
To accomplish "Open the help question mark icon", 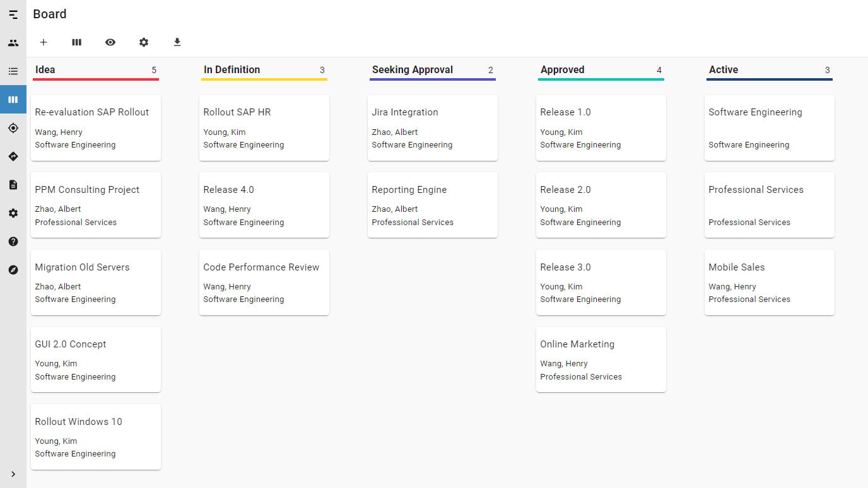I will click(x=13, y=241).
